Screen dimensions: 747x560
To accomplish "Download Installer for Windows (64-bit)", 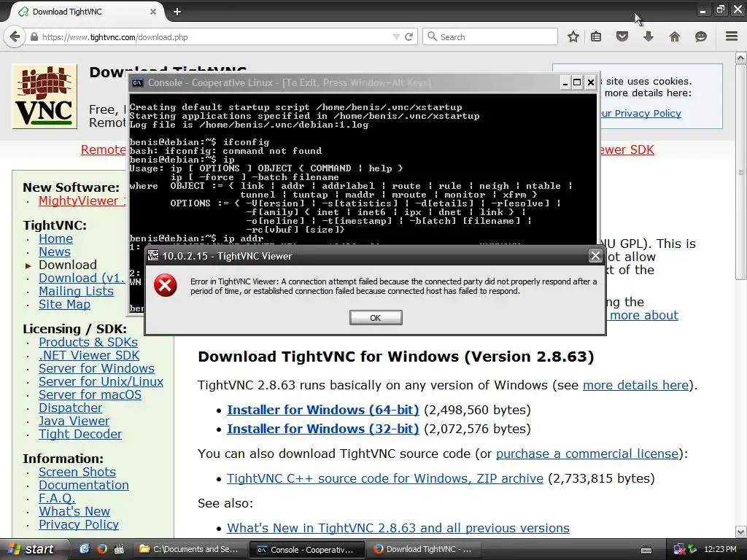I will tap(323, 410).
